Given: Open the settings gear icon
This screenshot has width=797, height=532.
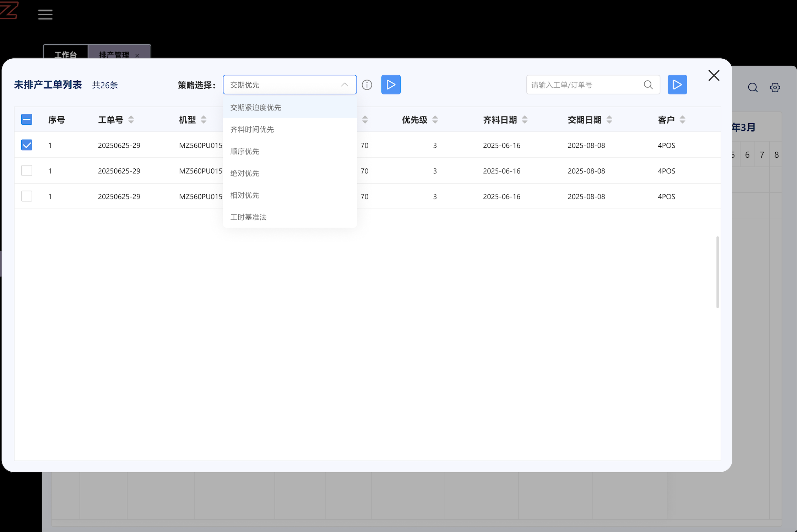Looking at the screenshot, I should click(x=775, y=87).
